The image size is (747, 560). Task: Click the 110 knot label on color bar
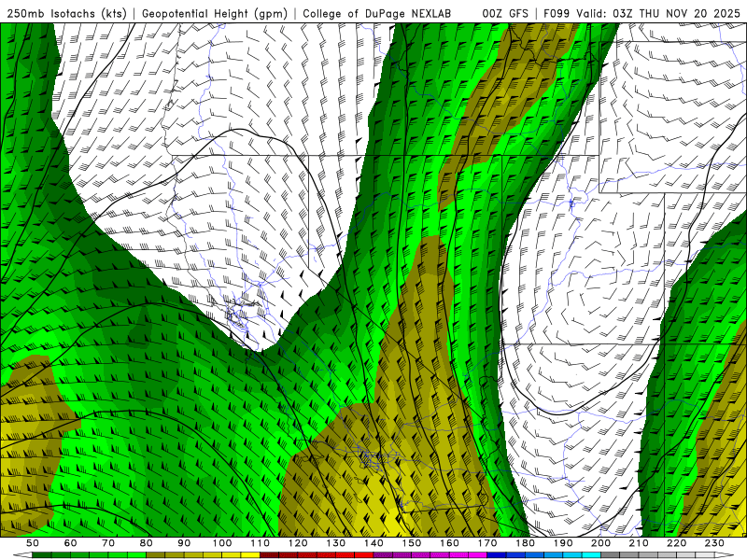(260, 543)
